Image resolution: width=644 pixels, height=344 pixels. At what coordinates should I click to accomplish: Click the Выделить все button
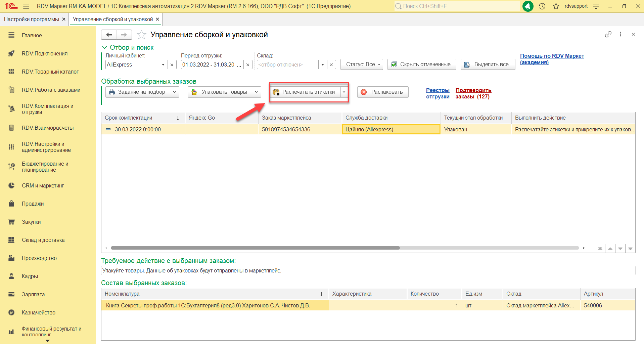(x=488, y=64)
